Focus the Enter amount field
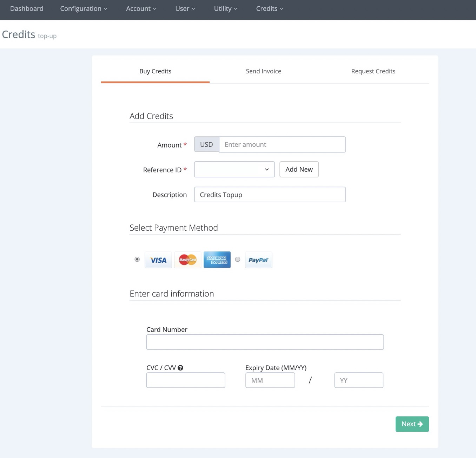 282,145
